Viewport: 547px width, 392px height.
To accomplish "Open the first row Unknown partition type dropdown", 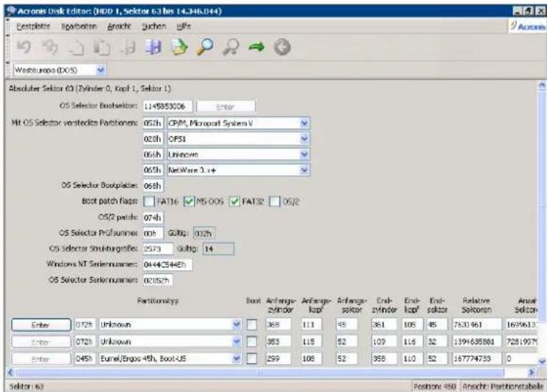I will (236, 325).
